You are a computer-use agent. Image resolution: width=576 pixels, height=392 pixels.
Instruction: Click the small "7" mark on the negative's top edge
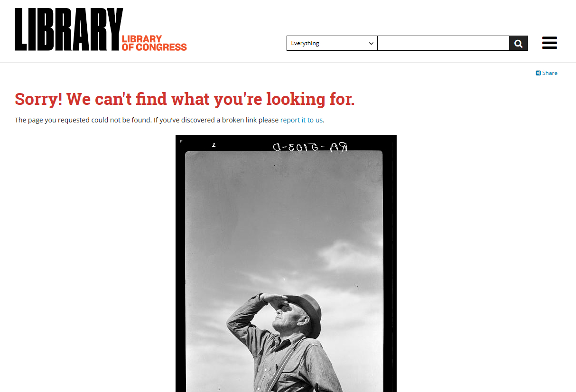214,145
